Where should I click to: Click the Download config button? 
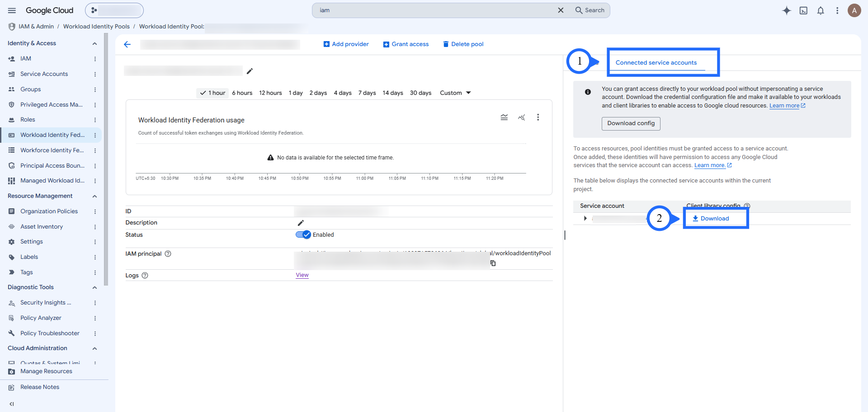tap(631, 123)
